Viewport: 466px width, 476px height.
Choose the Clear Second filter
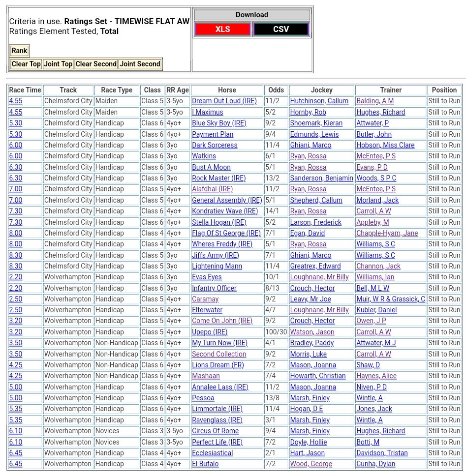[x=96, y=64]
